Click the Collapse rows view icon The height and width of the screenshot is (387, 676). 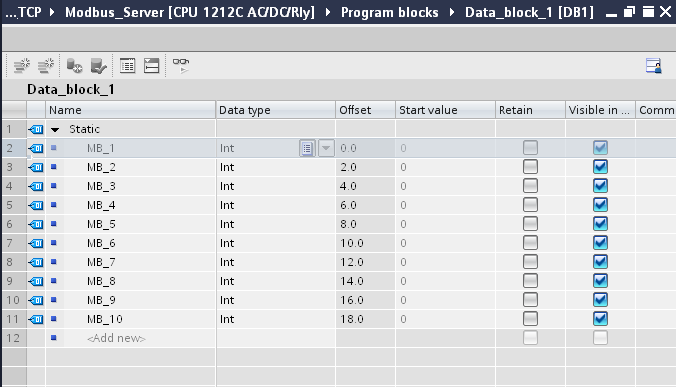point(151,66)
